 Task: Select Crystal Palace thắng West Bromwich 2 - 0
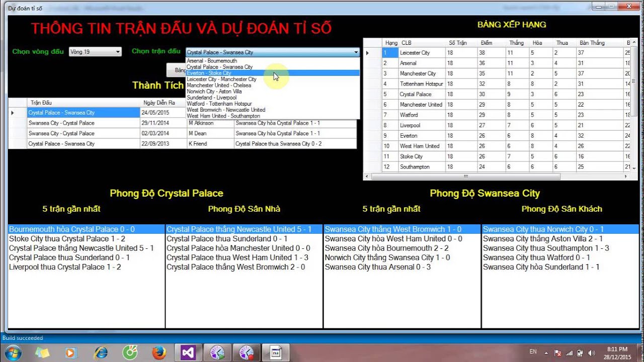coord(244,267)
